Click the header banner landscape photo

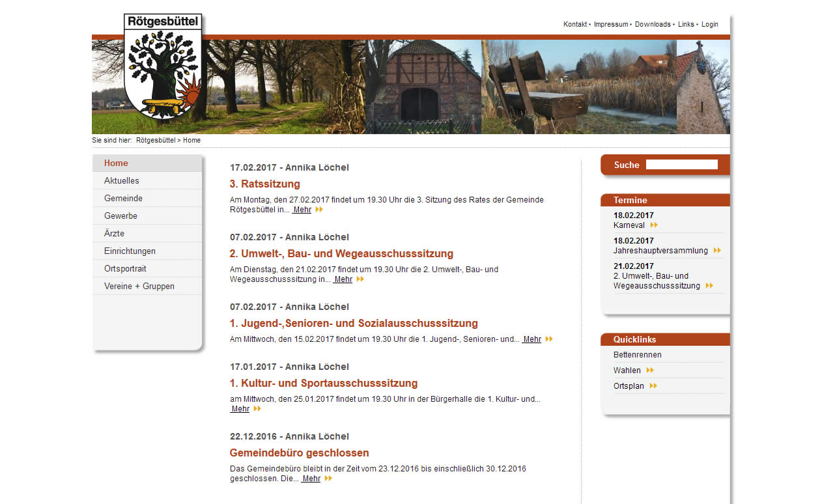pos(411,87)
